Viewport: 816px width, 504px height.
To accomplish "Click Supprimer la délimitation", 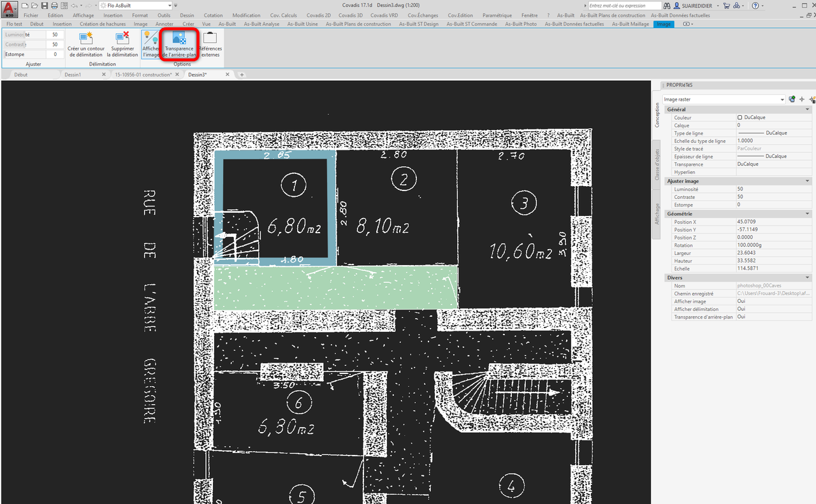I will click(122, 44).
